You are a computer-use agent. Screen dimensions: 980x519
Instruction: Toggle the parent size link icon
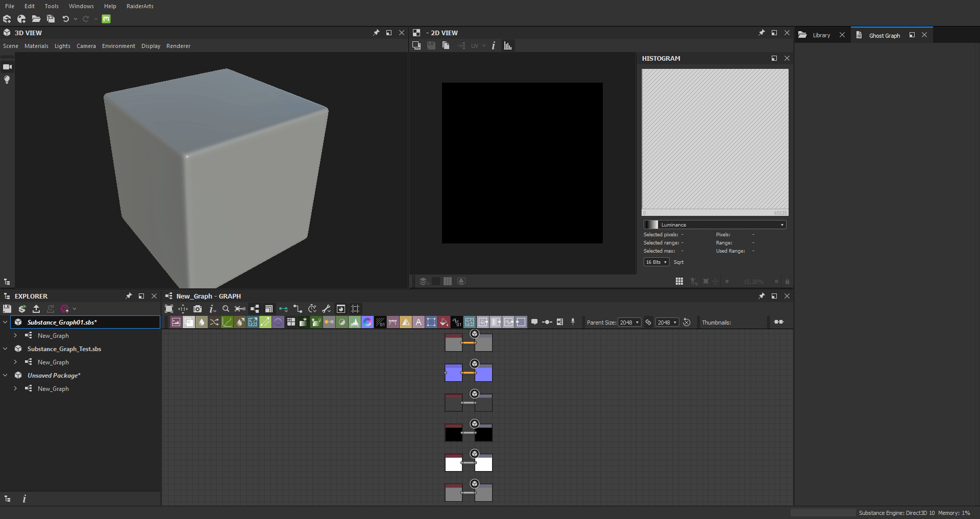click(x=648, y=323)
